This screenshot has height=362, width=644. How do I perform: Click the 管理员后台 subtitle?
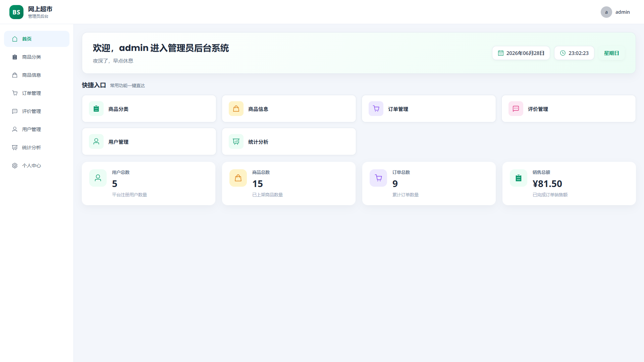pos(38,16)
